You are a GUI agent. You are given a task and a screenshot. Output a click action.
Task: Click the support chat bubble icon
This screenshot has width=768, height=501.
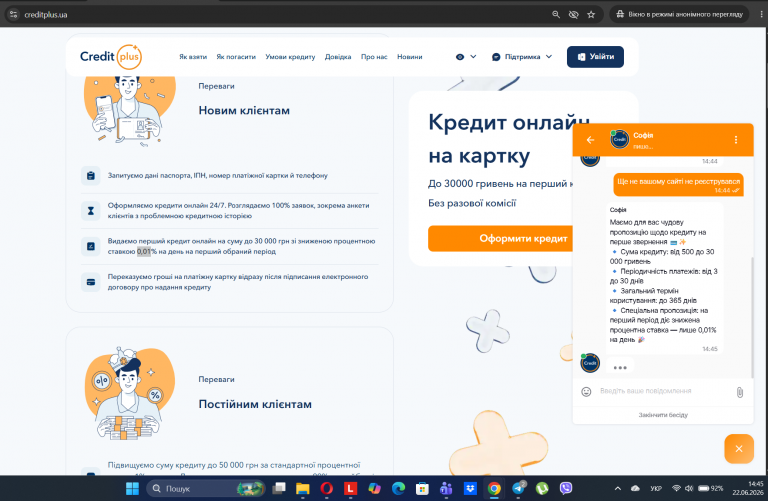pos(496,57)
